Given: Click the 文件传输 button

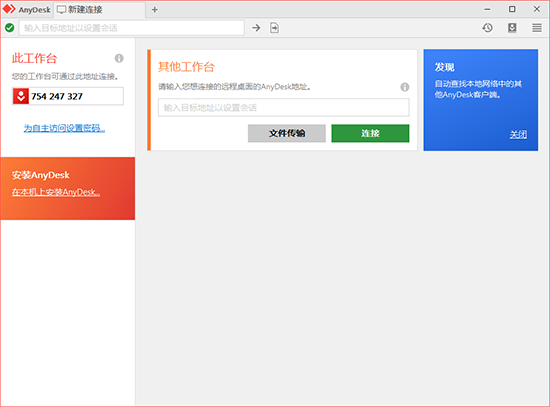Looking at the screenshot, I should tap(287, 133).
